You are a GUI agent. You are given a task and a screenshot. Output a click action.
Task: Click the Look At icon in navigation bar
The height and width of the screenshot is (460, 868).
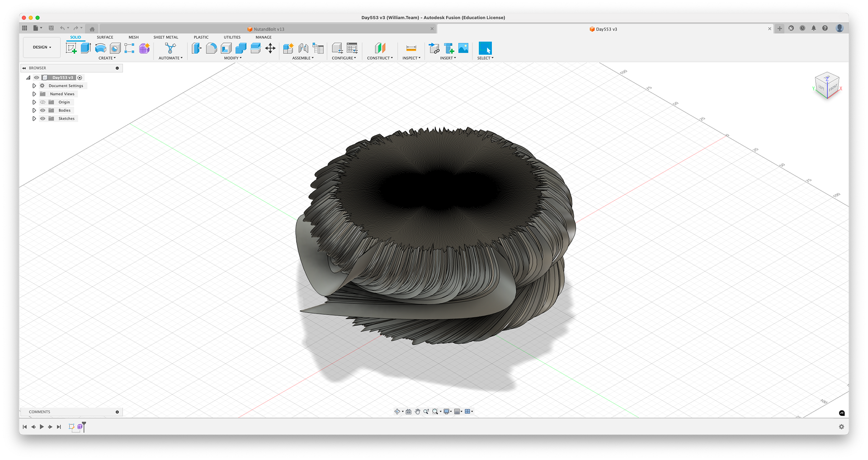[409, 412]
